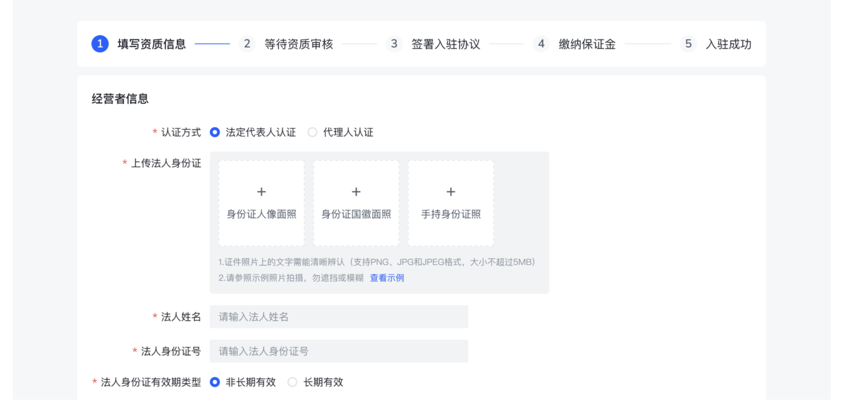Click the plus icon for 手持身份证照 upload

coord(450,192)
